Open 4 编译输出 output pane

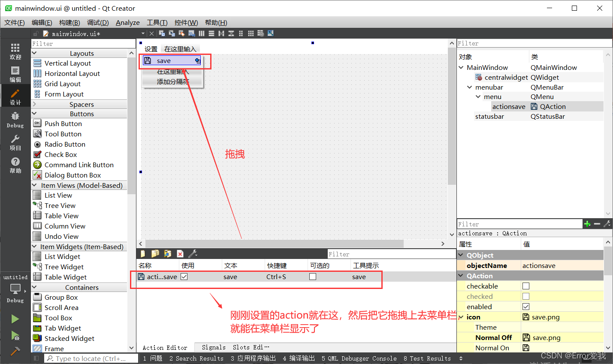pyautogui.click(x=299, y=358)
